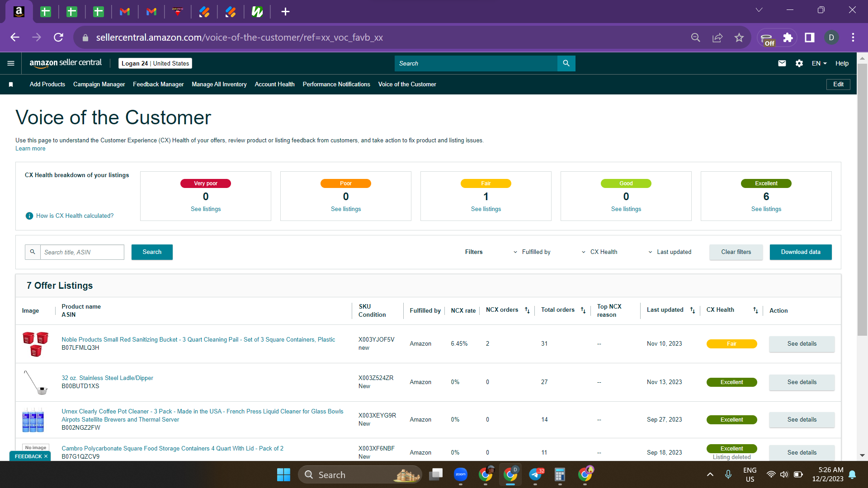Open Performance Notifications
Image resolution: width=868 pixels, height=488 pixels.
click(x=336, y=84)
